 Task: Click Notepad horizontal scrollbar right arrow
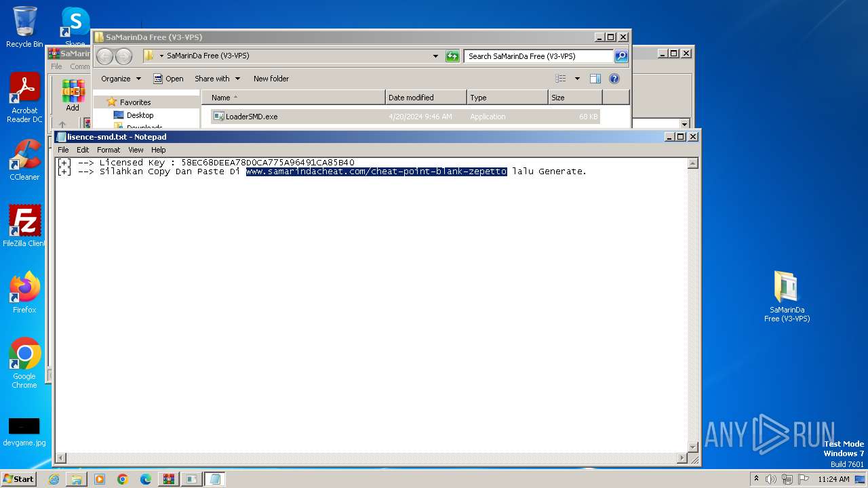(682, 458)
